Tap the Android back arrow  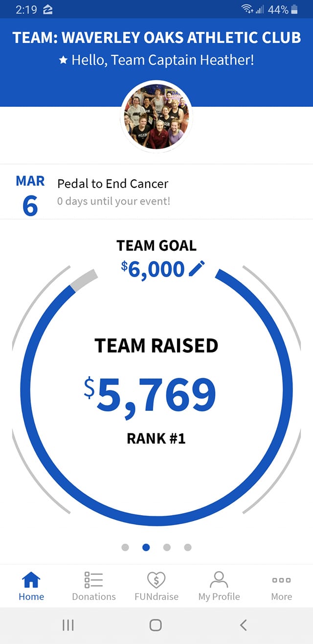pos(243,624)
